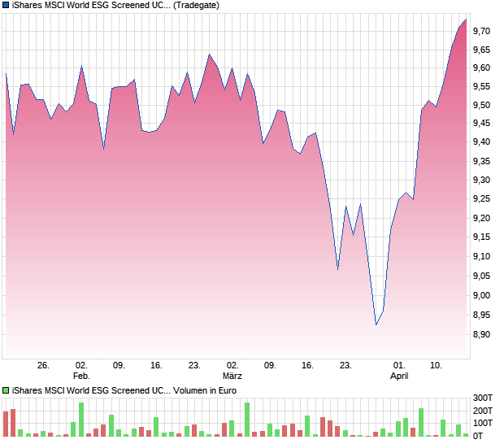Click the tall green volume bar at 02. Feb.
504x444 pixels.
tap(81, 420)
